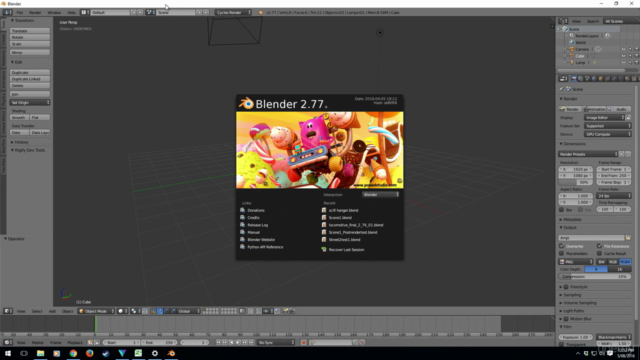Expand the Light Paths panel

coord(573,311)
